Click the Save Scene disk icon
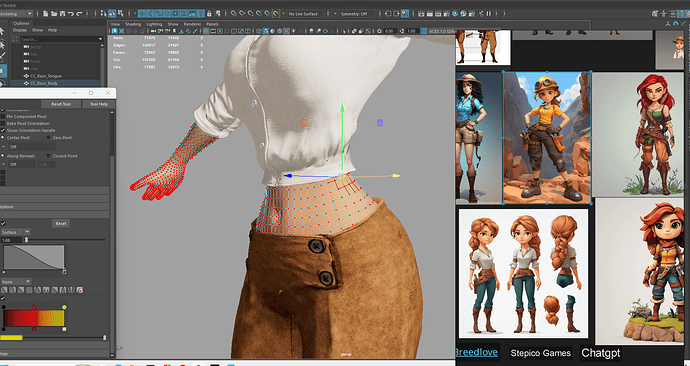The height and width of the screenshot is (366, 690). [x=62, y=14]
